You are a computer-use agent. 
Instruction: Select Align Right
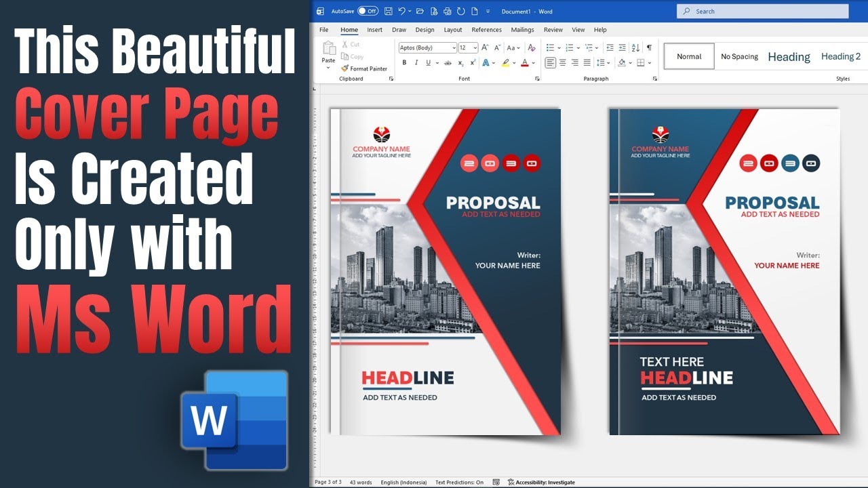(575, 62)
